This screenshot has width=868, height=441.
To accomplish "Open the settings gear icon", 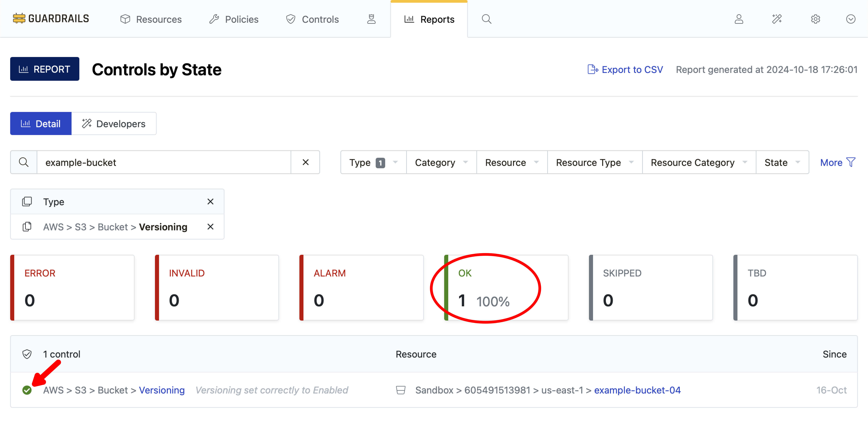I will click(815, 19).
